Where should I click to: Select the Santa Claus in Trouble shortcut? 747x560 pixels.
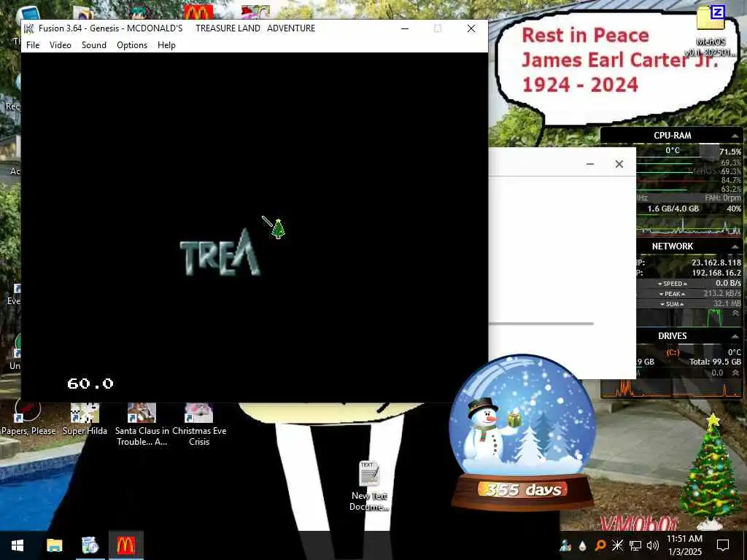click(142, 424)
